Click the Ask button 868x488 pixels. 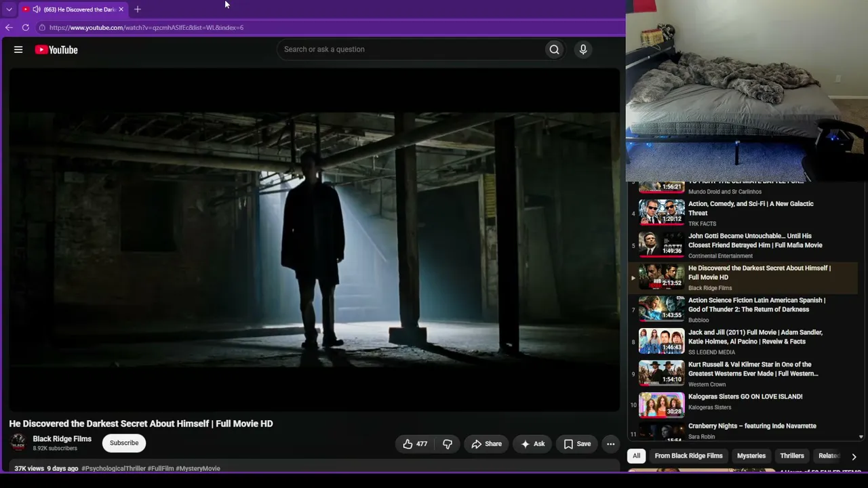point(532,444)
